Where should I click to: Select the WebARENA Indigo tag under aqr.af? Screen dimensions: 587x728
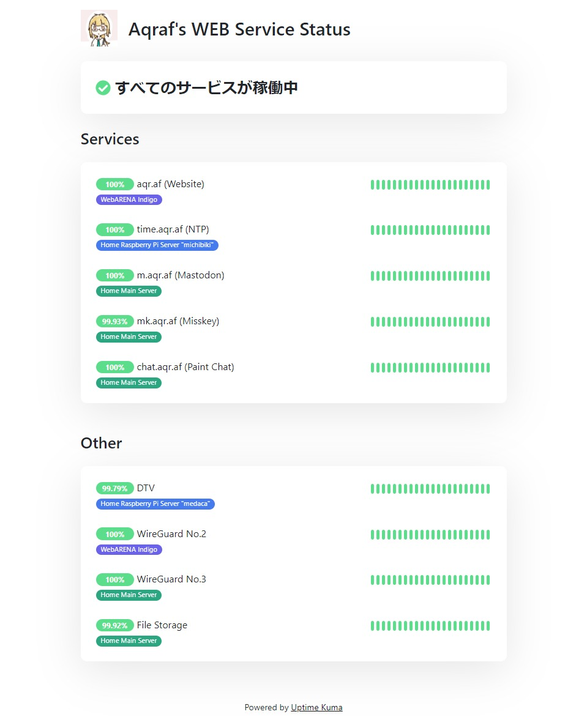(129, 199)
